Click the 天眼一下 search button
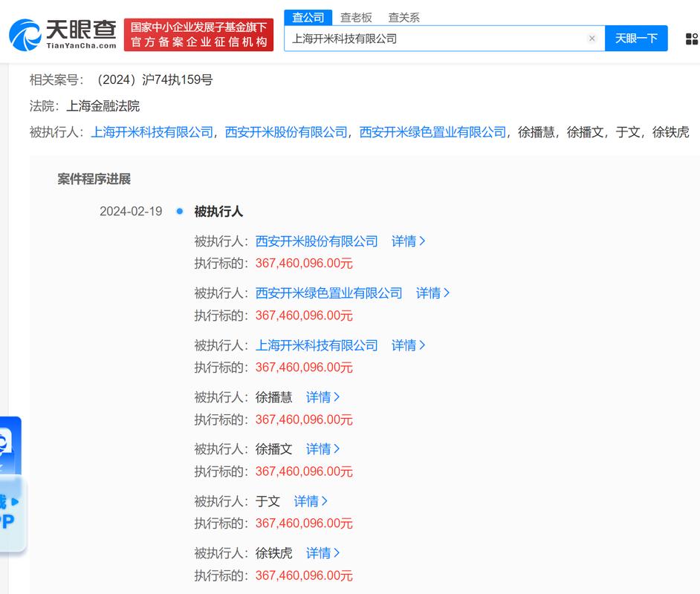The image size is (700, 594). 636,39
